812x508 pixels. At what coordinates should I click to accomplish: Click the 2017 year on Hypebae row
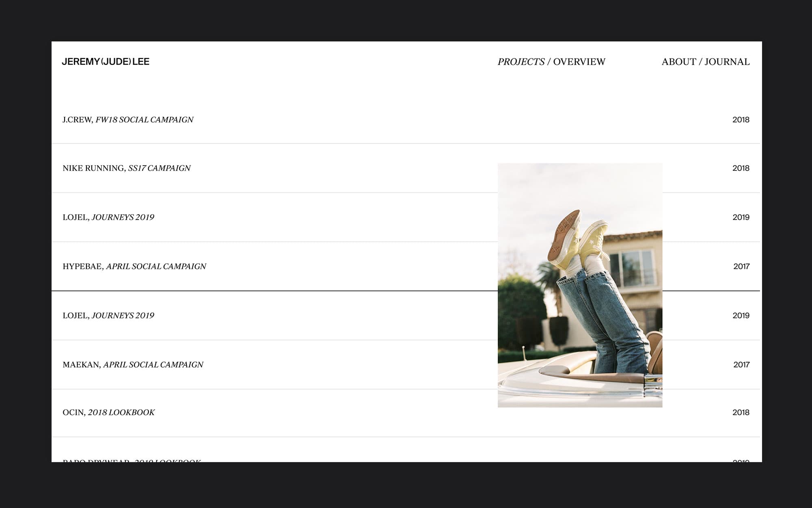point(741,266)
